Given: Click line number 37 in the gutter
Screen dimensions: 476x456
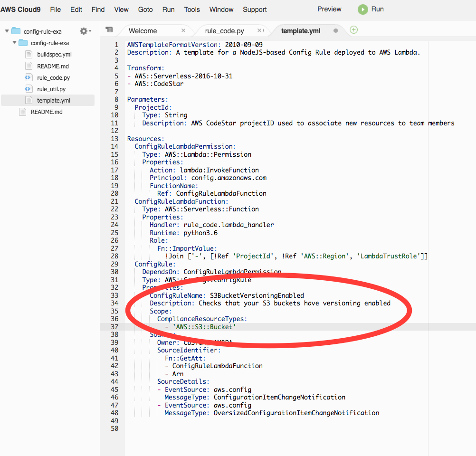Looking at the screenshot, I should [114, 327].
